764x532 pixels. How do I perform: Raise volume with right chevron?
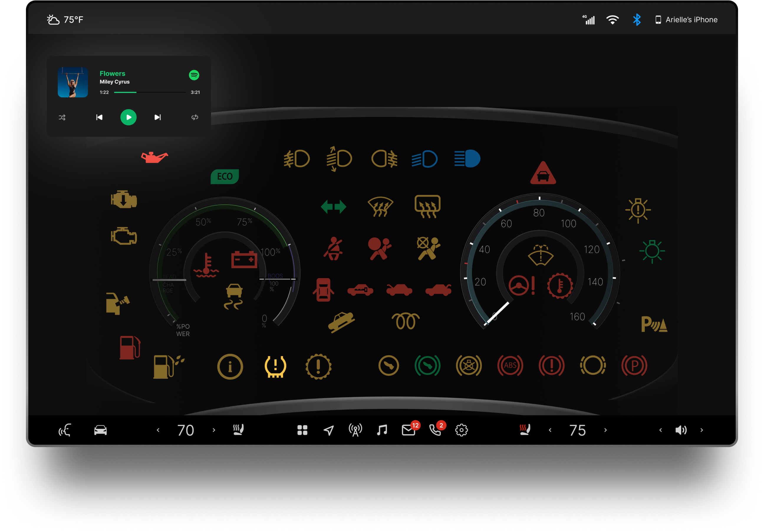coord(702,430)
